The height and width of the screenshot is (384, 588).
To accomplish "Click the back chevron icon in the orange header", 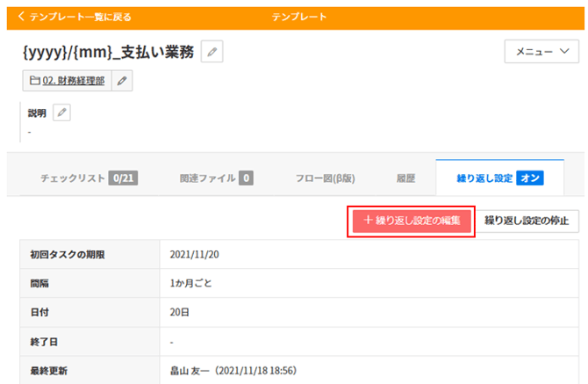I will [21, 17].
